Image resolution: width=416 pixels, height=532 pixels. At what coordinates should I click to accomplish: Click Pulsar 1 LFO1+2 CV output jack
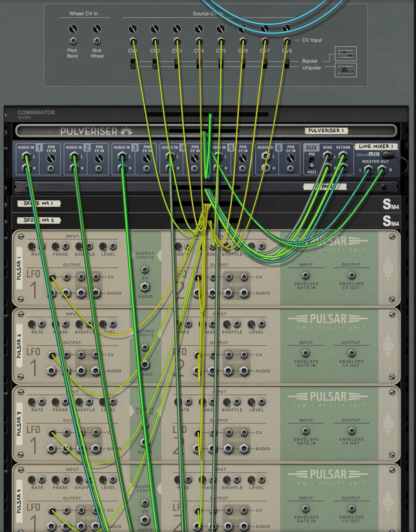pyautogui.click(x=145, y=270)
